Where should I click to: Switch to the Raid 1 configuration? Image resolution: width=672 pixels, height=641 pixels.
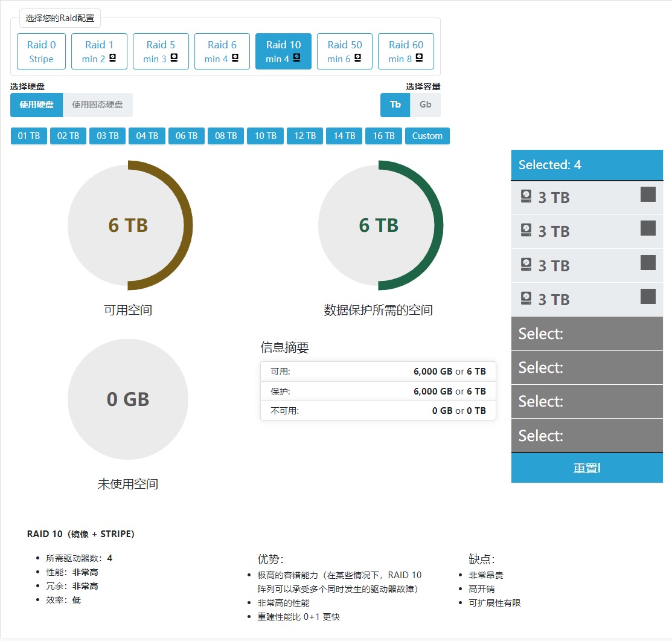tap(99, 51)
